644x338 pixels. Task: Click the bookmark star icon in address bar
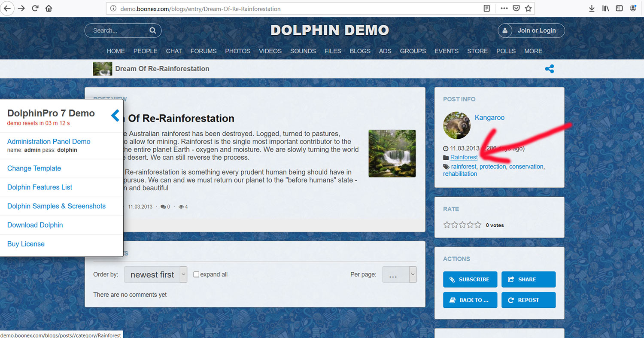(528, 8)
